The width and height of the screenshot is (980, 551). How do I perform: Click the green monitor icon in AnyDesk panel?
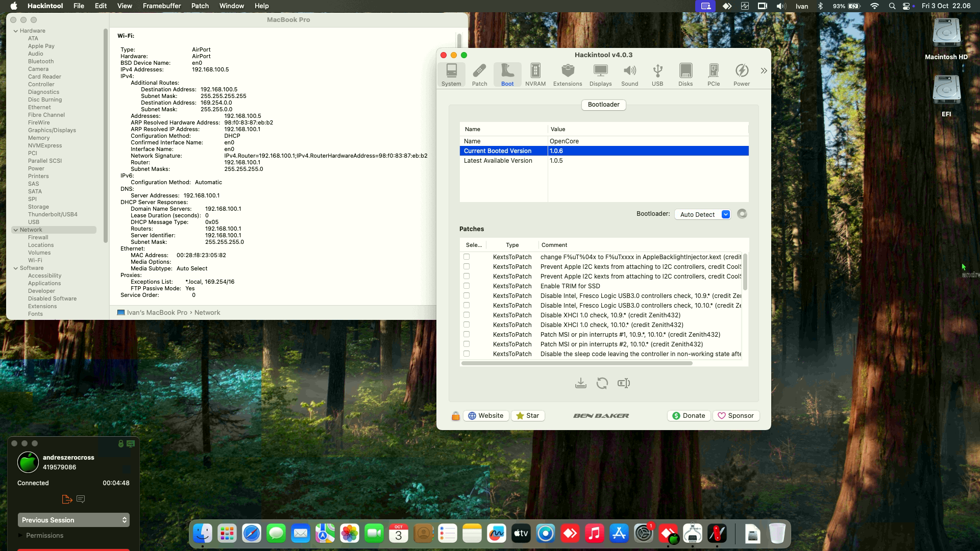[x=131, y=444]
